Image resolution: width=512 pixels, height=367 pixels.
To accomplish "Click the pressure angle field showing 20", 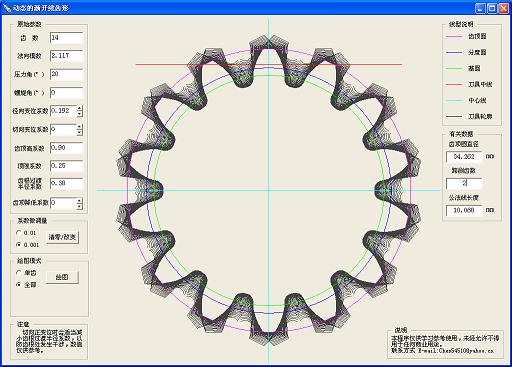I will [66, 74].
